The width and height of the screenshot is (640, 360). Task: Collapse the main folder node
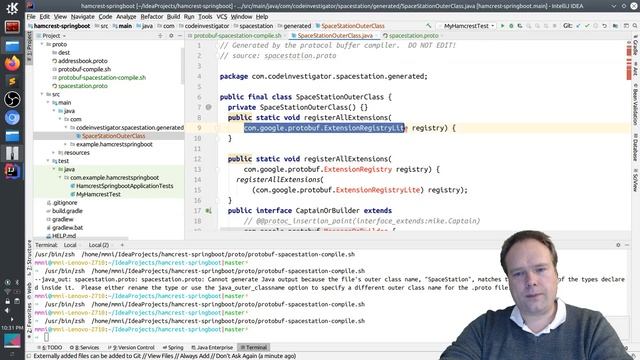pyautogui.click(x=48, y=102)
